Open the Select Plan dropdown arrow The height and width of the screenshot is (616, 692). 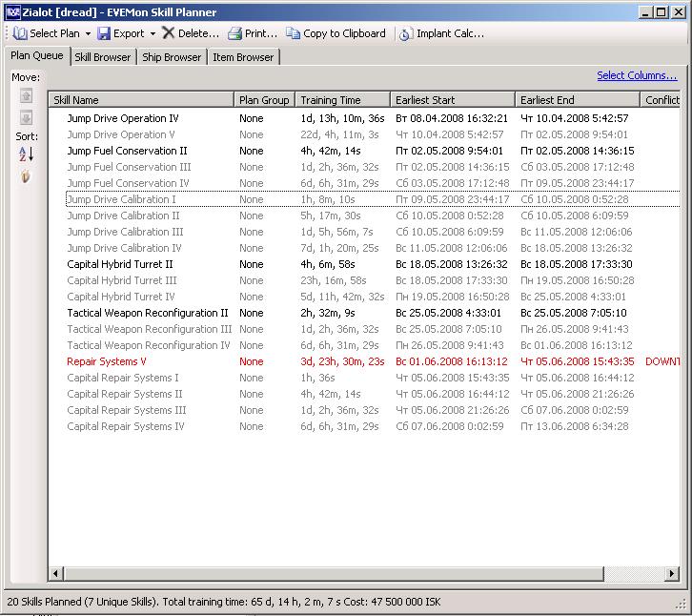88,34
